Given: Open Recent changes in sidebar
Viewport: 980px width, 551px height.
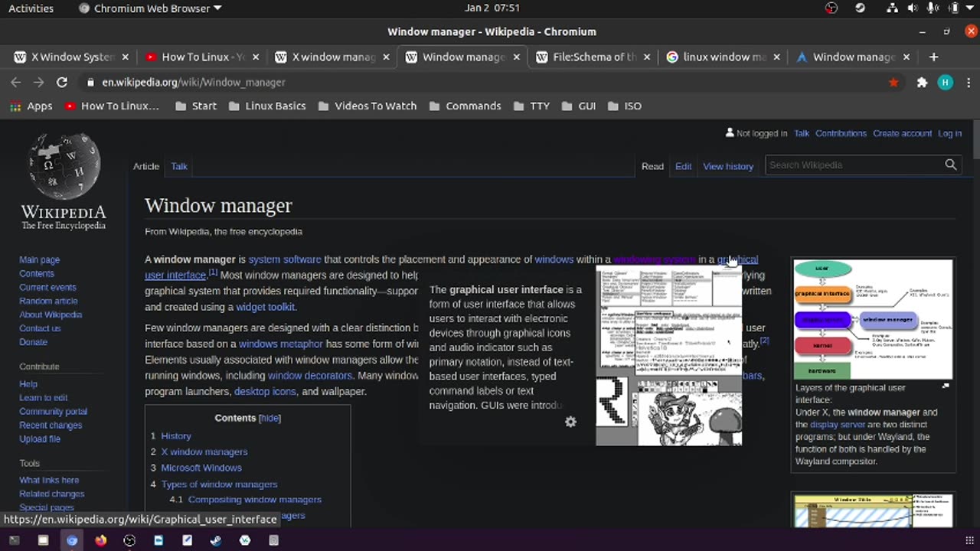Looking at the screenshot, I should (51, 425).
